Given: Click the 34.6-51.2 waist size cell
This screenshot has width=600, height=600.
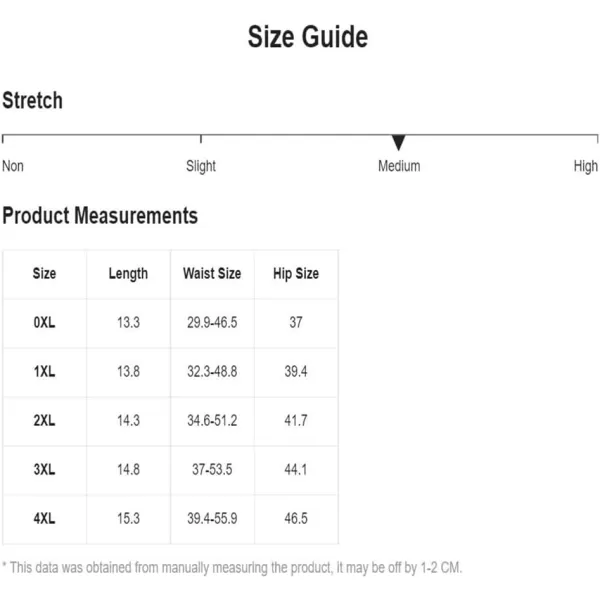Looking at the screenshot, I should click(x=212, y=421).
